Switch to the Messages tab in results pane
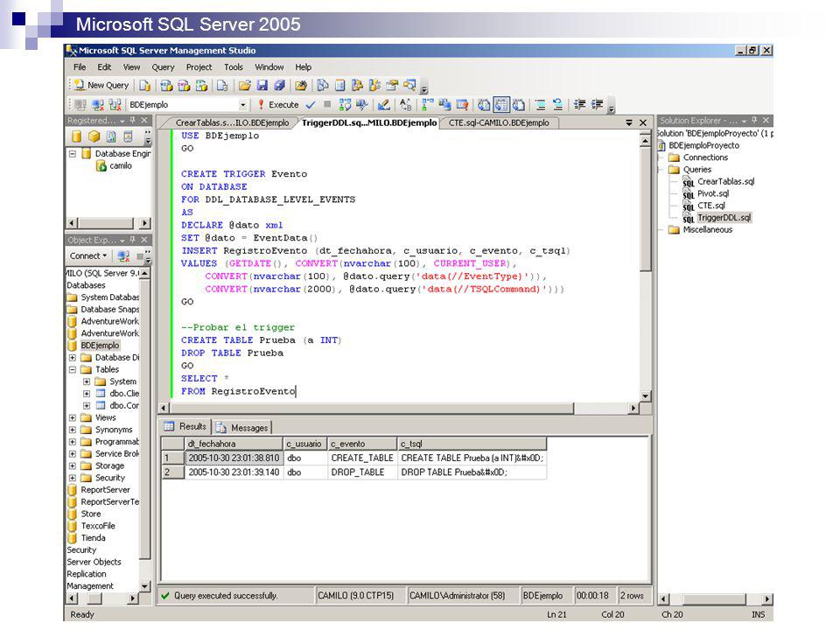This screenshot has width=840, height=630. (243, 428)
